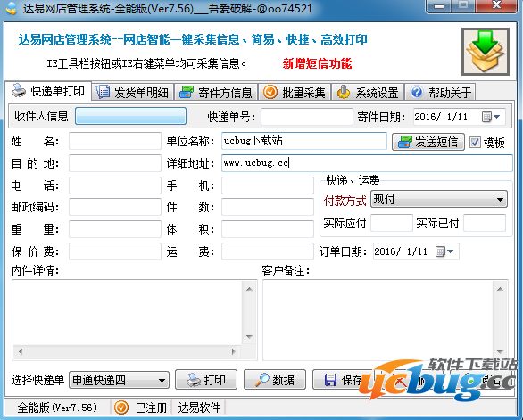Image resolution: width=523 pixels, height=420 pixels.
Task: Click the 体积 input field
Action: pos(268,229)
